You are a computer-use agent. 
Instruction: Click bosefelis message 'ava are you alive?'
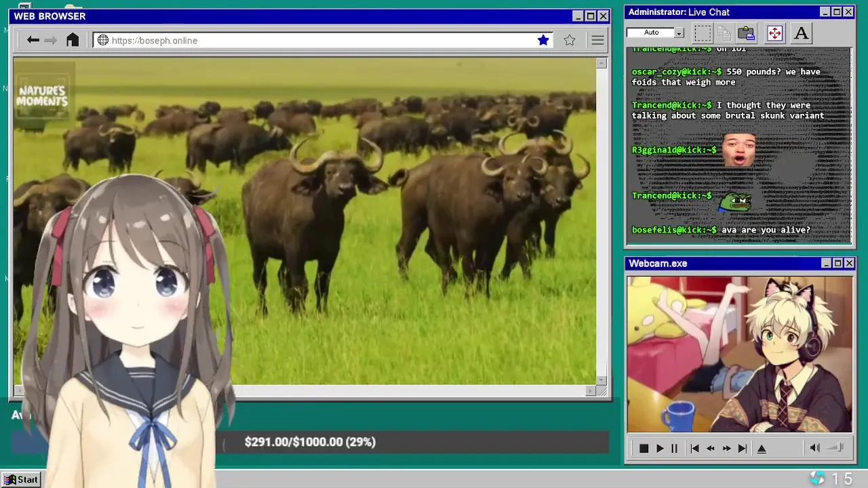[x=766, y=230]
